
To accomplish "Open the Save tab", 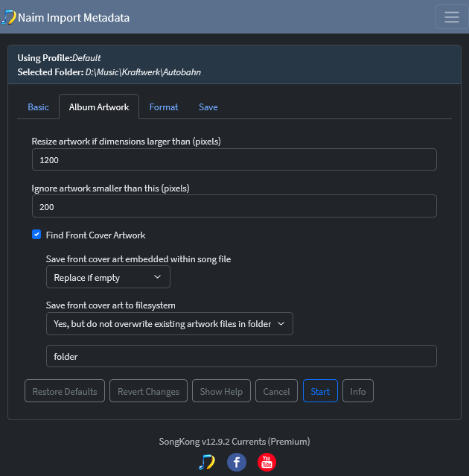I will 208,107.
